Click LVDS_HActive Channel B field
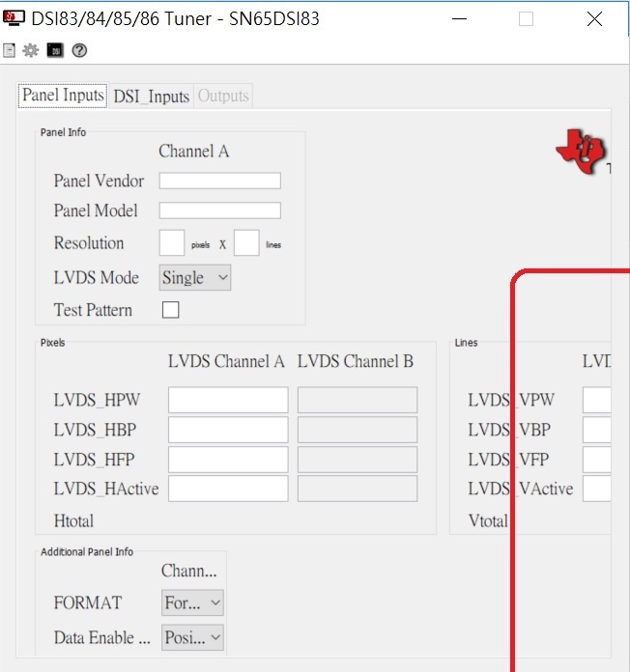 tap(358, 489)
